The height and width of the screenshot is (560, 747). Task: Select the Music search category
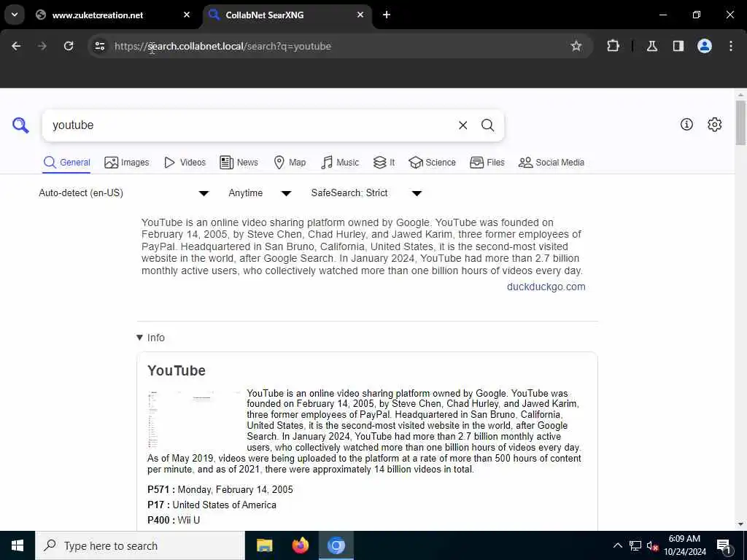(x=340, y=163)
